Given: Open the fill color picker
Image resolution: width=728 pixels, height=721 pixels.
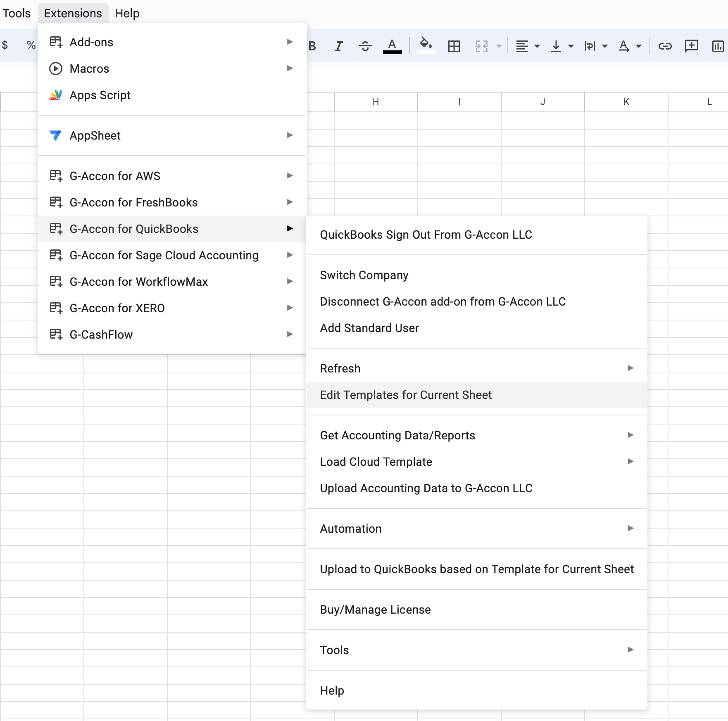Looking at the screenshot, I should coord(426,46).
